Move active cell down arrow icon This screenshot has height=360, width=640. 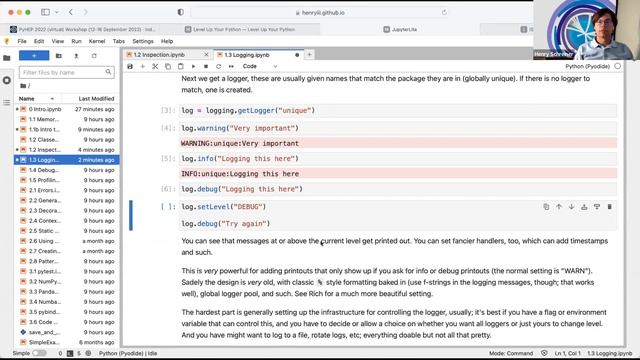tap(571, 207)
